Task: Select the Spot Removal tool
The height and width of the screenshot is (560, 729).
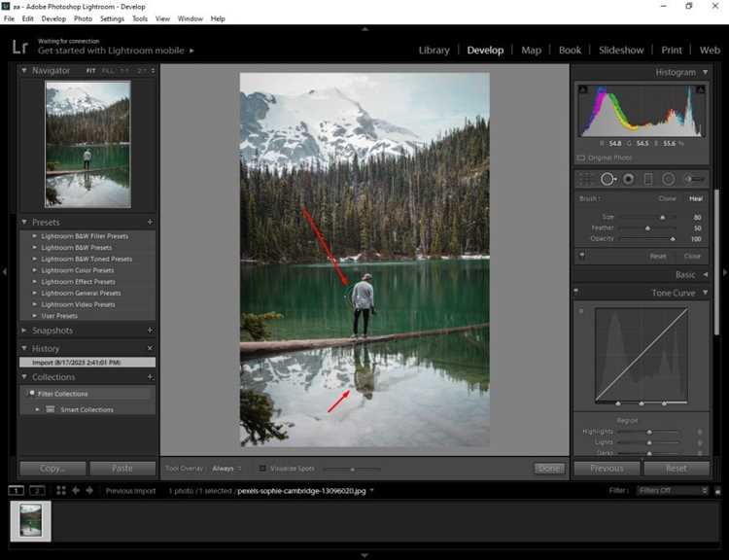Action: tap(607, 179)
